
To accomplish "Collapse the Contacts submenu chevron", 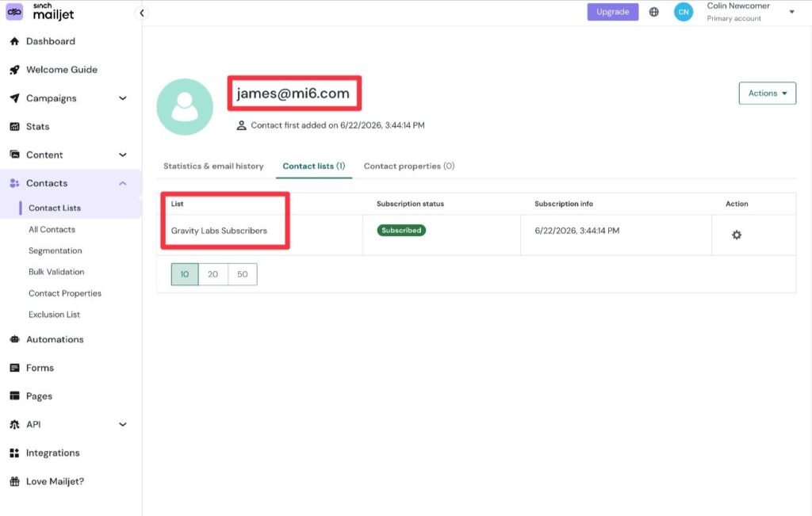I will point(123,183).
